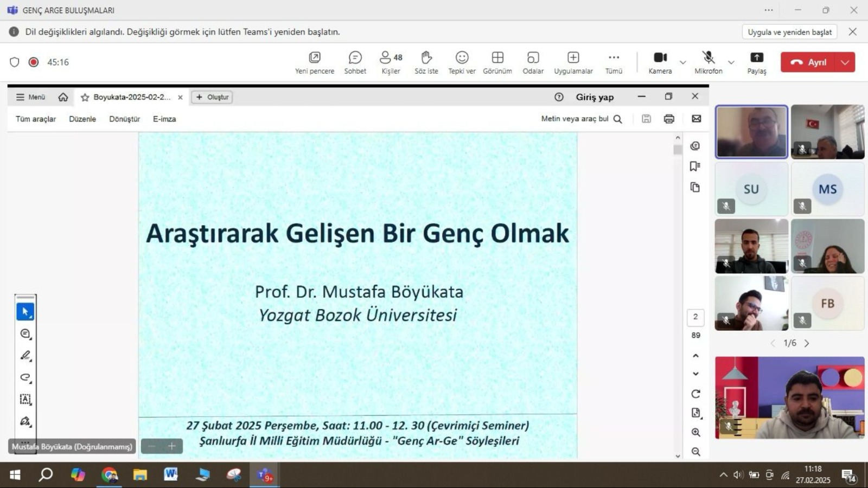Click Uygula ve yeniden başlat button
The width and height of the screenshot is (868, 488).
[x=789, y=32]
